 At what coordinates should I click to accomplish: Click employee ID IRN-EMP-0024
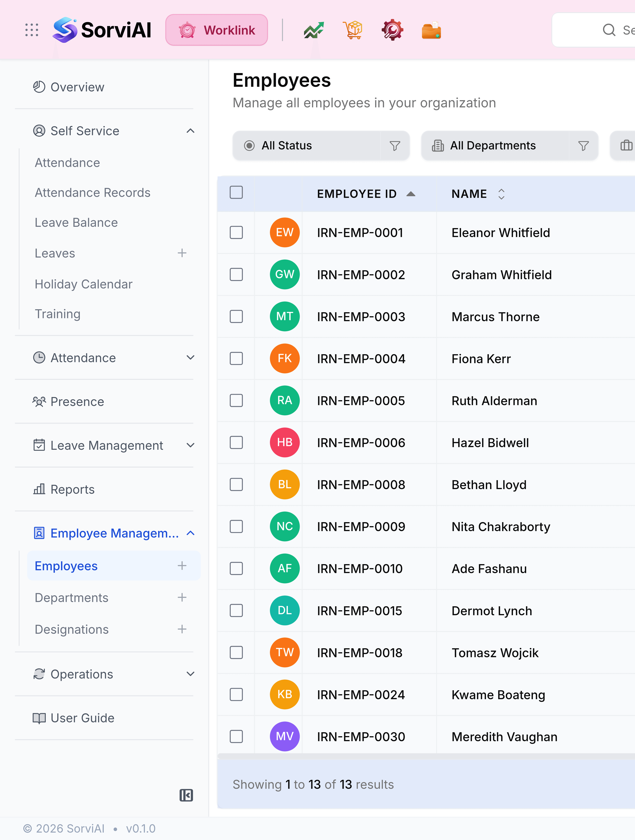(x=361, y=695)
